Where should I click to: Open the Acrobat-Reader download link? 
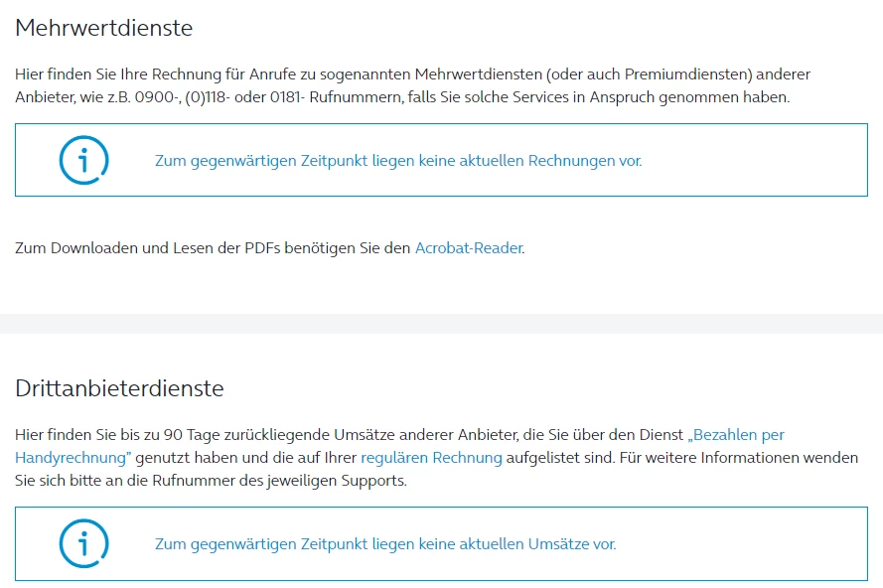point(468,248)
